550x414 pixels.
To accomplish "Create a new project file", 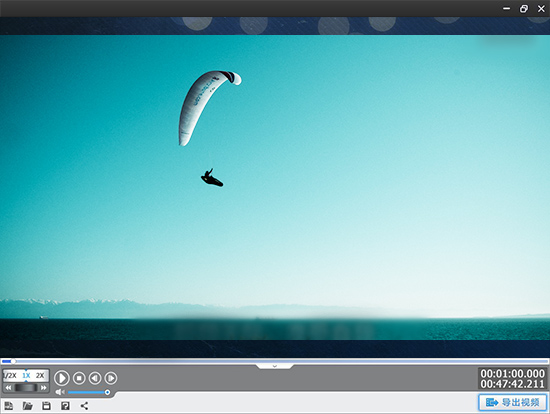I will pos(8,406).
